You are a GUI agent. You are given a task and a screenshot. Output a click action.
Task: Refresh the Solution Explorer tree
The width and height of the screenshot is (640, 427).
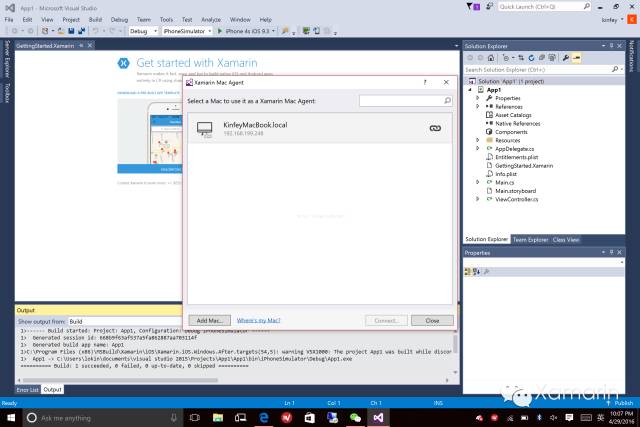pos(531,58)
